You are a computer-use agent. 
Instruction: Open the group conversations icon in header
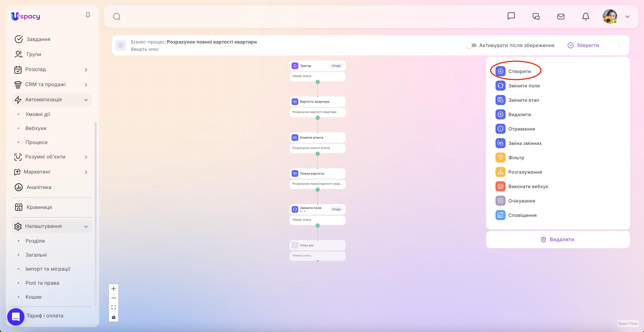(x=536, y=17)
